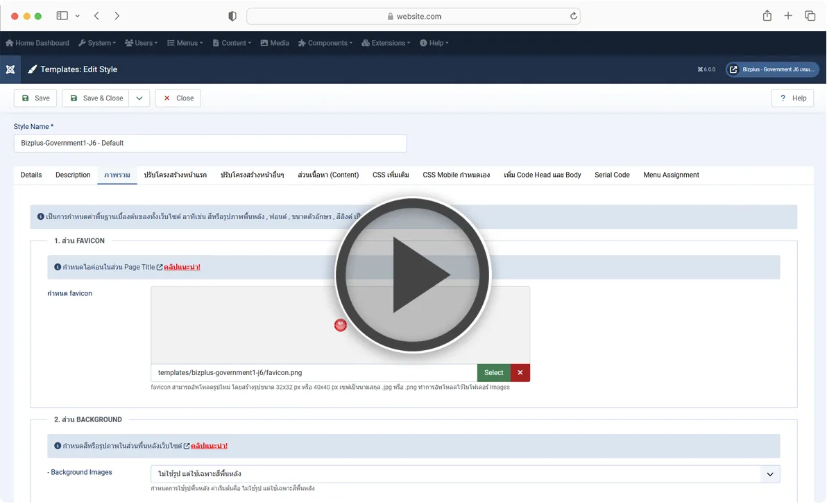Screen dimensions: 827x504
Task: Click the Style Name input field
Action: pyautogui.click(x=210, y=144)
